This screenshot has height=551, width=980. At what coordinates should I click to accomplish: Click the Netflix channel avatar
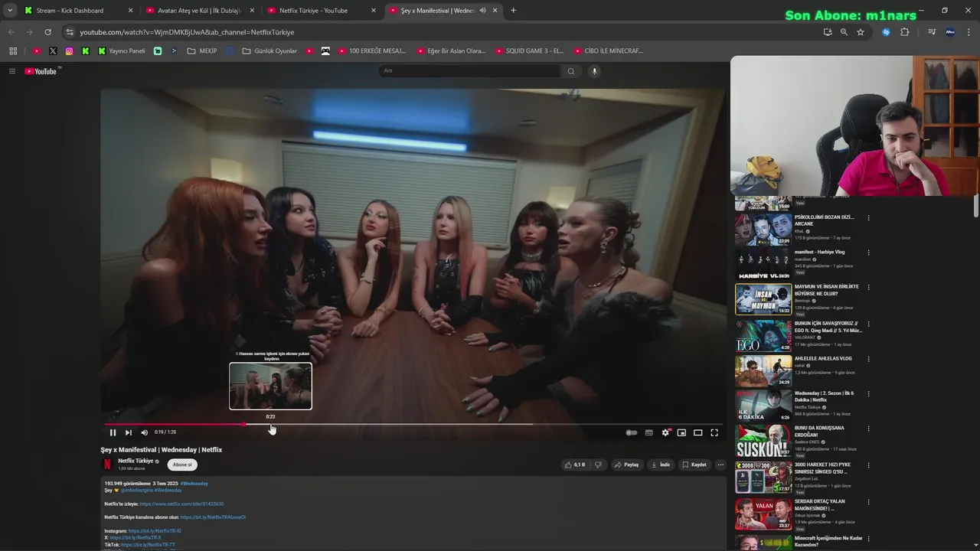(107, 464)
